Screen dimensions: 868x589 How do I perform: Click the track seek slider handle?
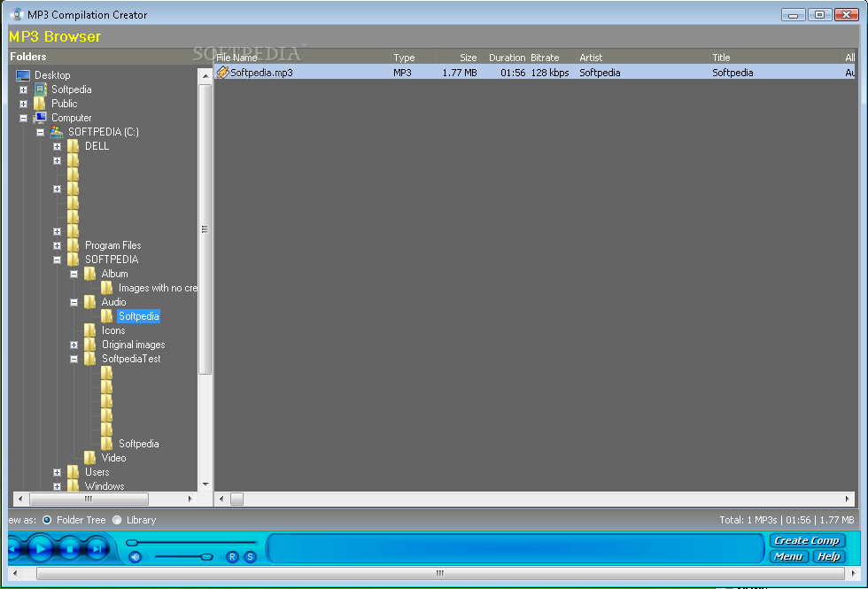tap(132, 542)
